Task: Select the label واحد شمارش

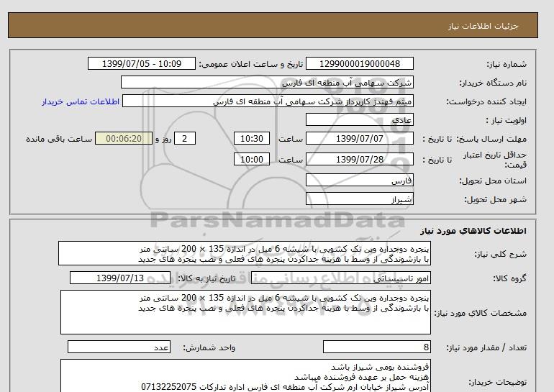Action: 209,348
